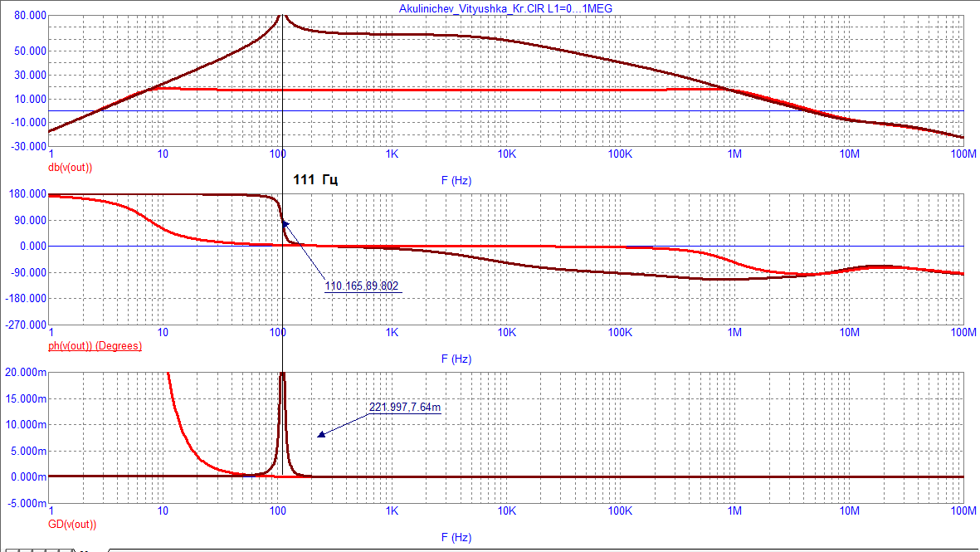This screenshot has height=552, width=980.
Task: Select the tag labeled 221.997,7.64m
Action: pyautogui.click(x=404, y=407)
